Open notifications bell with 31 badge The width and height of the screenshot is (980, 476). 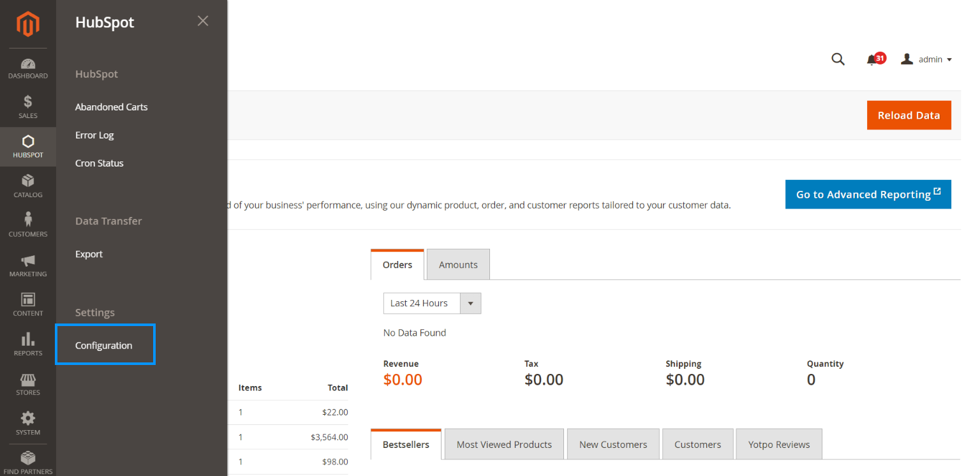872,59
